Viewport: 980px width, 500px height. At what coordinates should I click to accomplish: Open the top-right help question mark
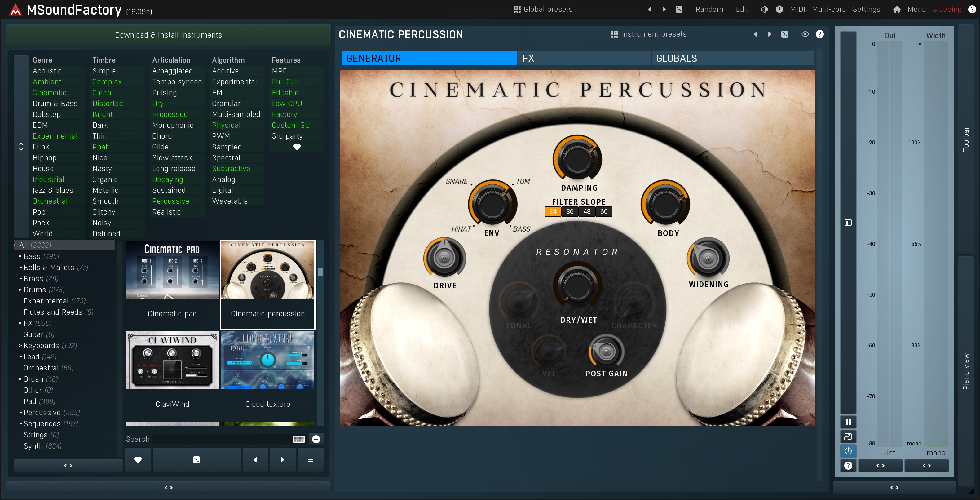tap(972, 9)
